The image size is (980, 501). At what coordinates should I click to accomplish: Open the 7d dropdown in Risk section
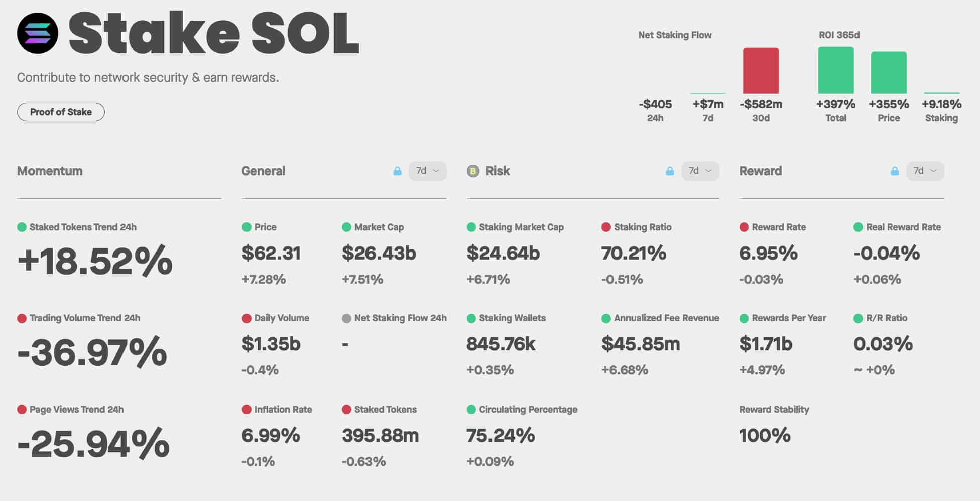coord(700,171)
